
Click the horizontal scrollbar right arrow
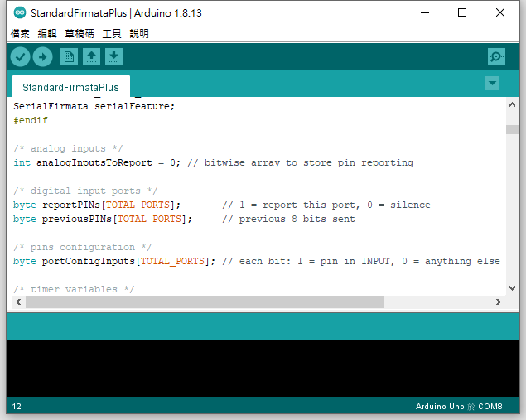point(499,302)
